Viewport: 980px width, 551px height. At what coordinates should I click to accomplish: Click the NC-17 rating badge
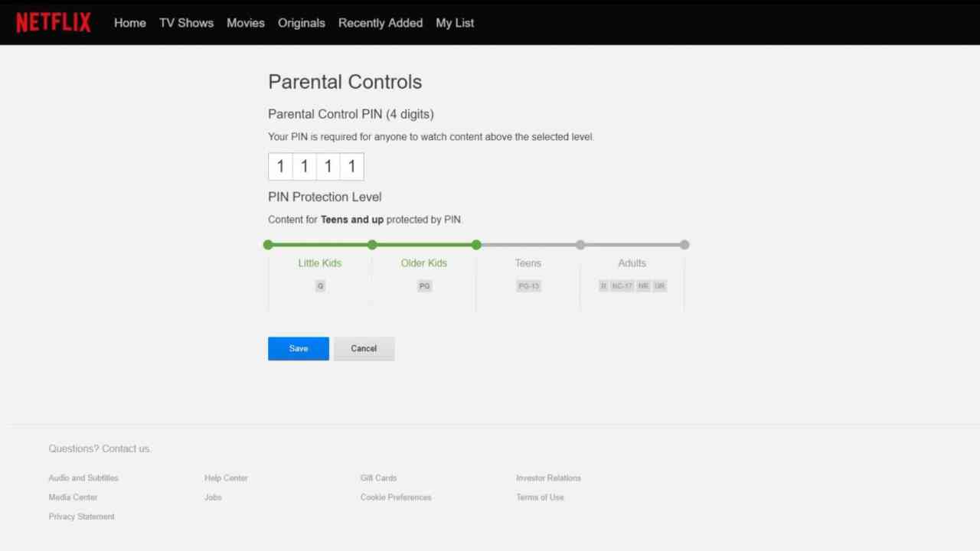pos(622,286)
